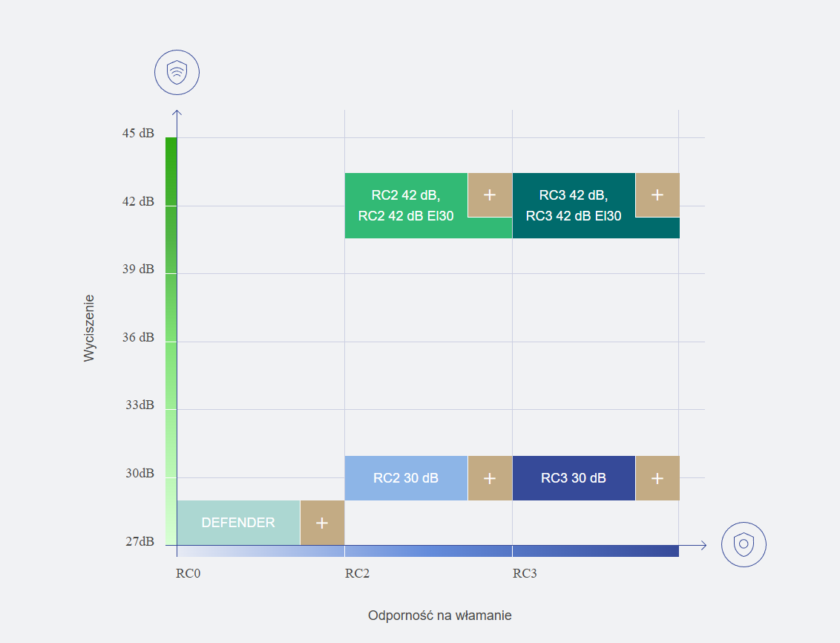The width and height of the screenshot is (840, 643).
Task: Click the RC2 axis label
Action: 357,574
